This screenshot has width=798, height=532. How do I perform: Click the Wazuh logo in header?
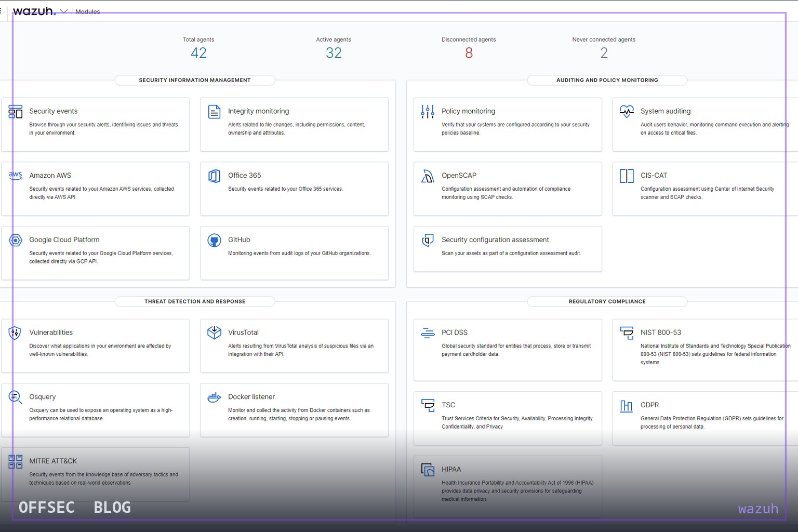coord(34,10)
